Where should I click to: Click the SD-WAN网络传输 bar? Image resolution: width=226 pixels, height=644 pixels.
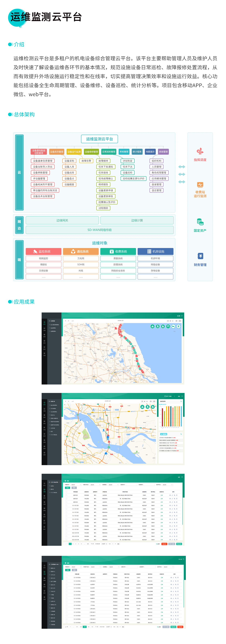(x=99, y=230)
